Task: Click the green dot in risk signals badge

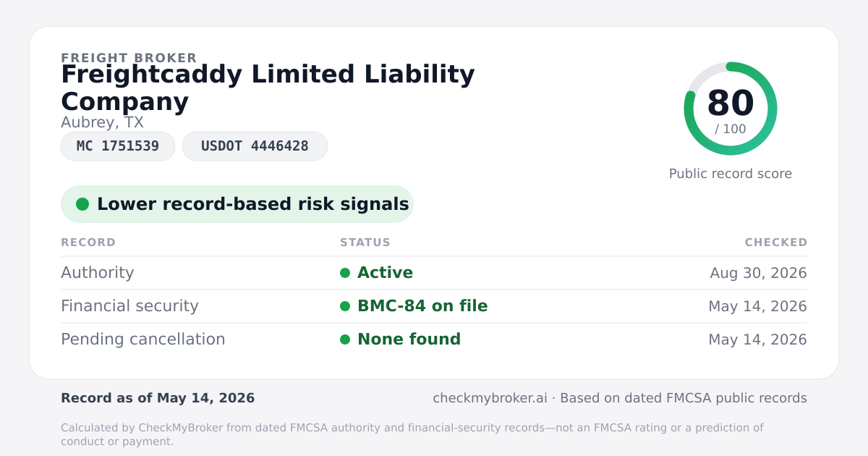Action: coord(82,204)
